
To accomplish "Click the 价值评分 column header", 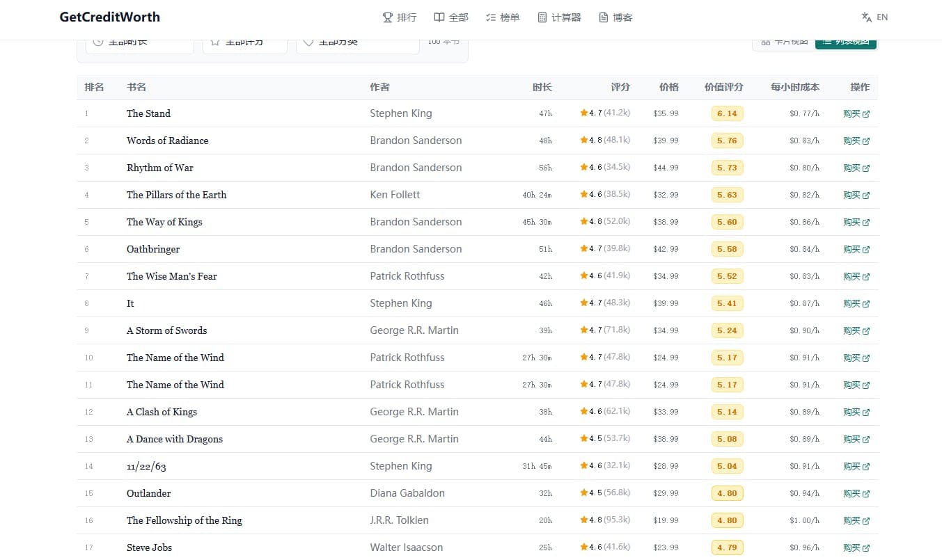I will point(724,87).
